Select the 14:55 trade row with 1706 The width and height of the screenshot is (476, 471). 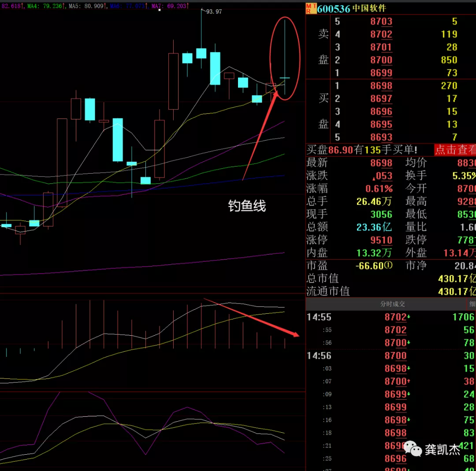coord(390,317)
